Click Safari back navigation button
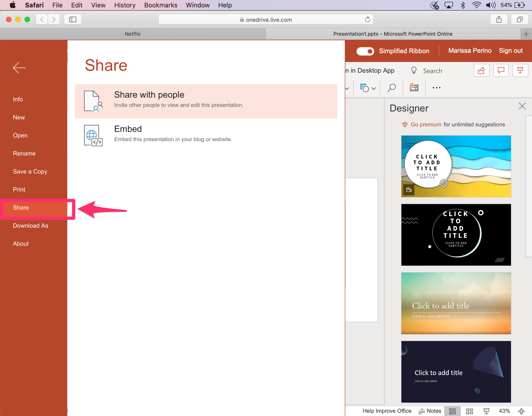532x416 pixels. (42, 19)
